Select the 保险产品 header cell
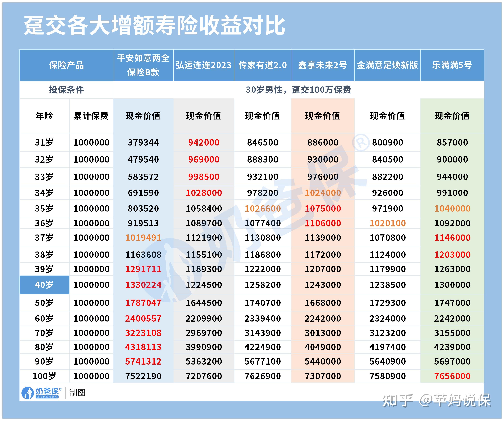504x421 pixels. point(67,65)
